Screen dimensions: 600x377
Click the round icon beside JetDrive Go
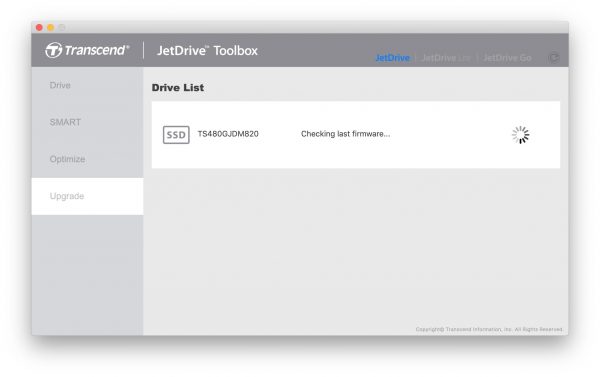tap(553, 58)
